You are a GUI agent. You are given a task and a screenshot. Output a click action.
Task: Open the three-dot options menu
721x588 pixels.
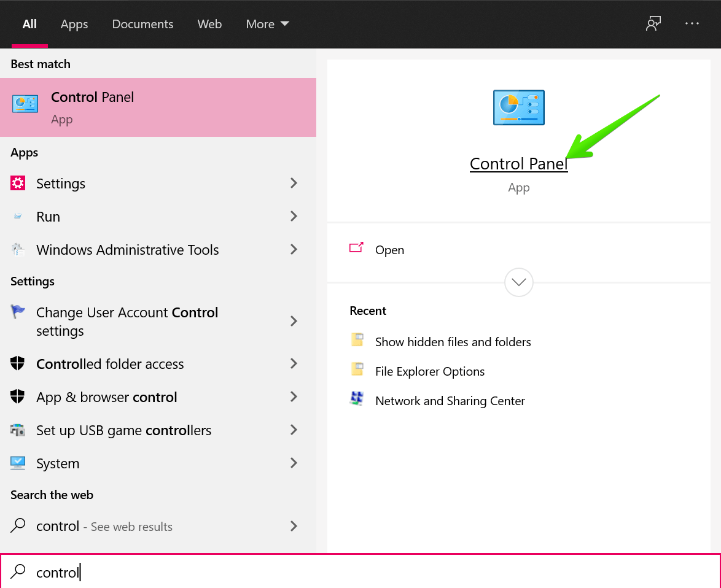[692, 23]
